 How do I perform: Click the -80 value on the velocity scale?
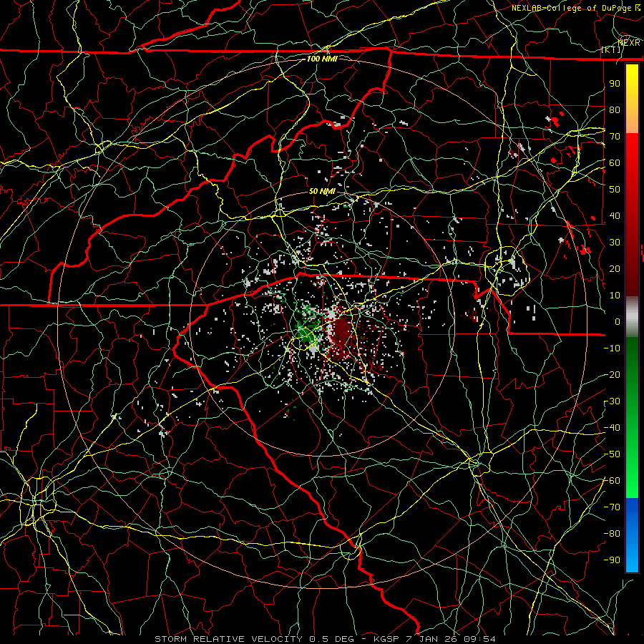(x=612, y=534)
